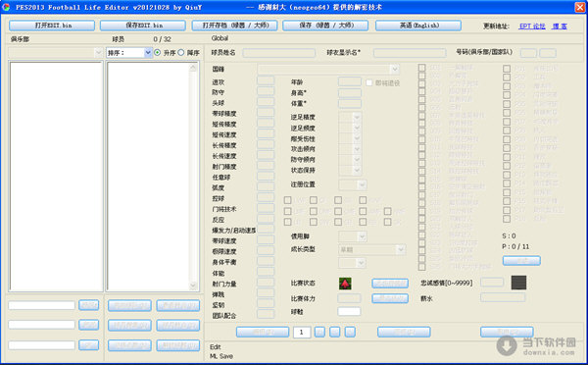588x365 pixels.
Task: Click the 门将技术 value field
Action: click(266, 208)
